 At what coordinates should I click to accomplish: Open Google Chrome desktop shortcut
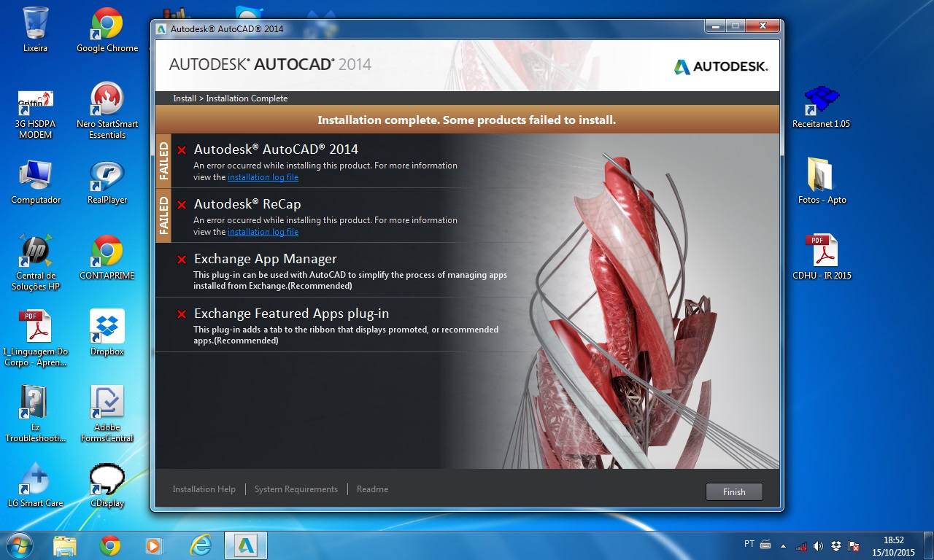point(107,30)
